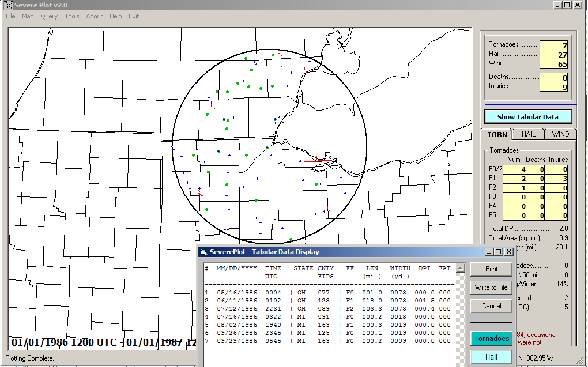Screen dimensions: 588x367
Task: Click the F2 tornado Num cell showing 1
Action: pos(514,188)
